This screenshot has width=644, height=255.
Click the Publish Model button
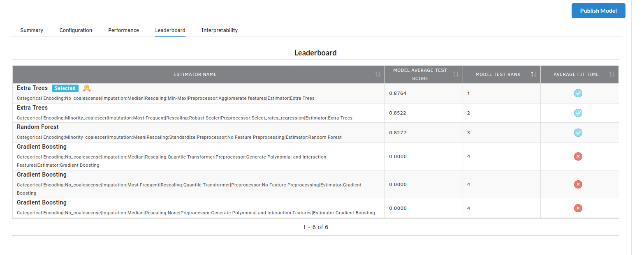[598, 11]
